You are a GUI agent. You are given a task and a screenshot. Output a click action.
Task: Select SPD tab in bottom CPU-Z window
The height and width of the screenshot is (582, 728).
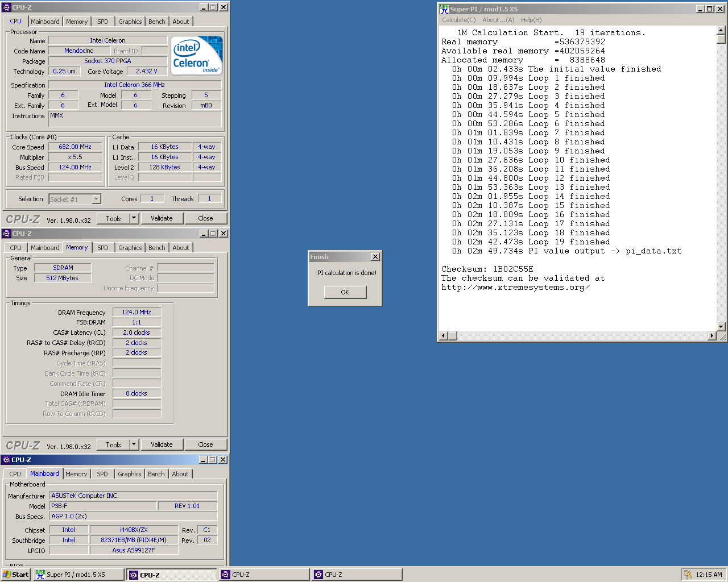click(102, 474)
